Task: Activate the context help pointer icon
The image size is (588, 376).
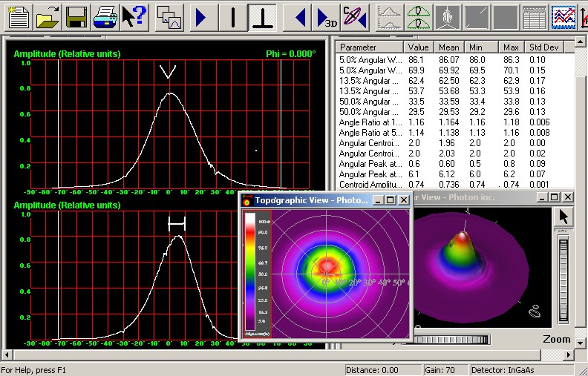Action: pos(134,17)
